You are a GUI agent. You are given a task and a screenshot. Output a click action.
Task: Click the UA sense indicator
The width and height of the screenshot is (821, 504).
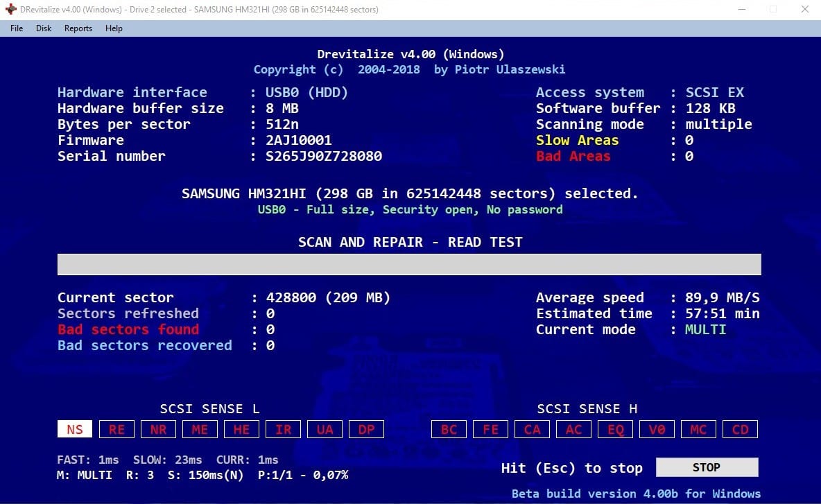pos(325,429)
